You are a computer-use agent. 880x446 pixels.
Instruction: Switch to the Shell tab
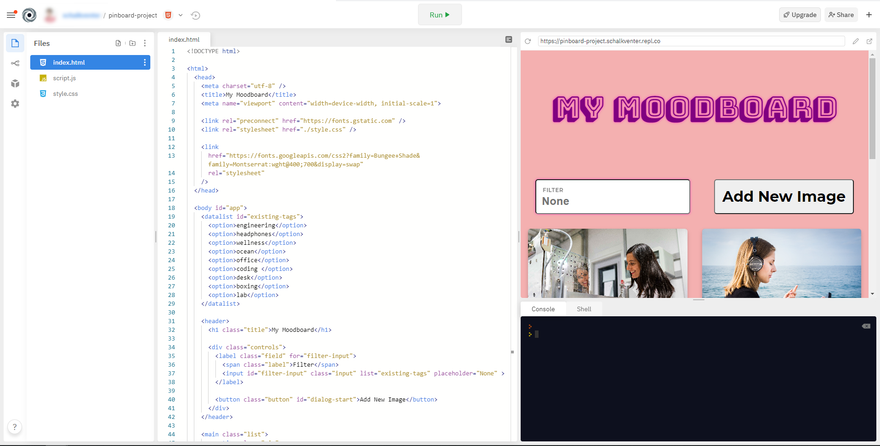583,309
